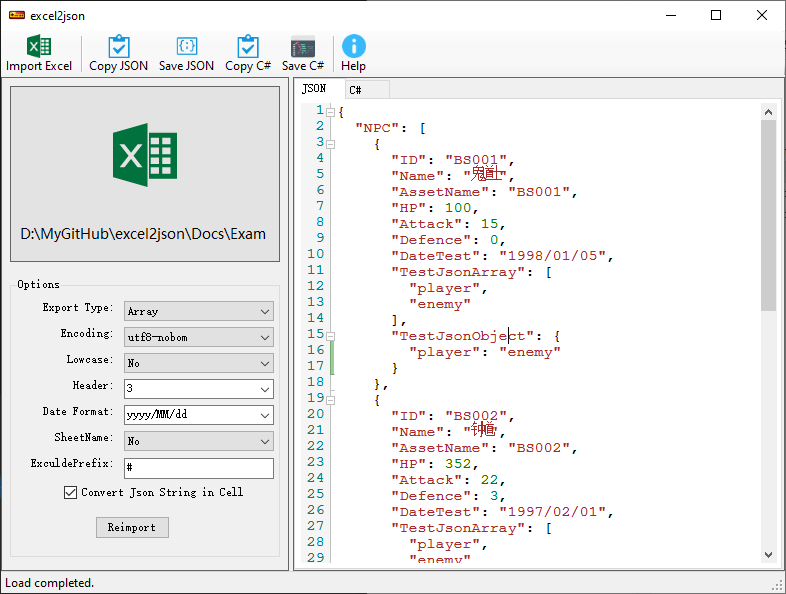Click the Import Excel toolbar icon
Viewport: 786px width, 594px height.
coord(39,47)
